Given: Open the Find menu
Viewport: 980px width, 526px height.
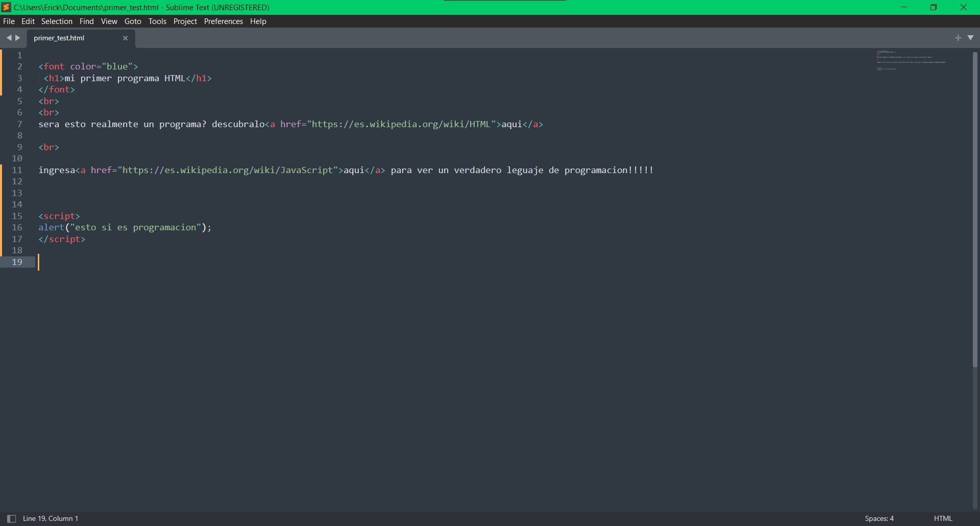Looking at the screenshot, I should click(x=87, y=21).
